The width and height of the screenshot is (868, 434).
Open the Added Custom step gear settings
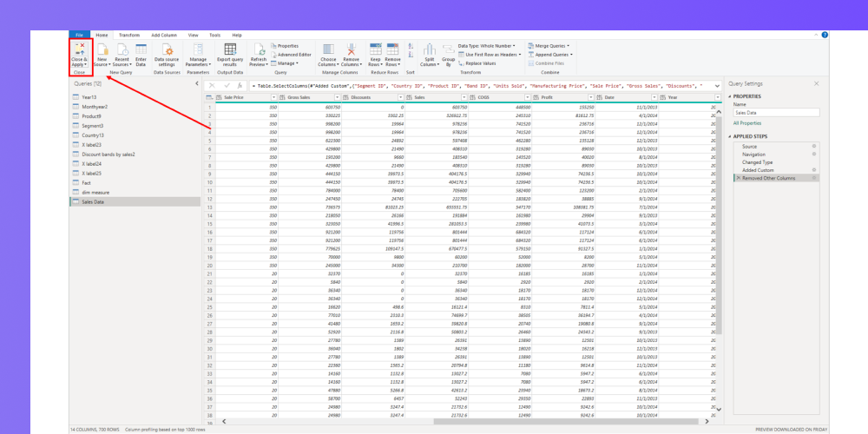point(814,170)
